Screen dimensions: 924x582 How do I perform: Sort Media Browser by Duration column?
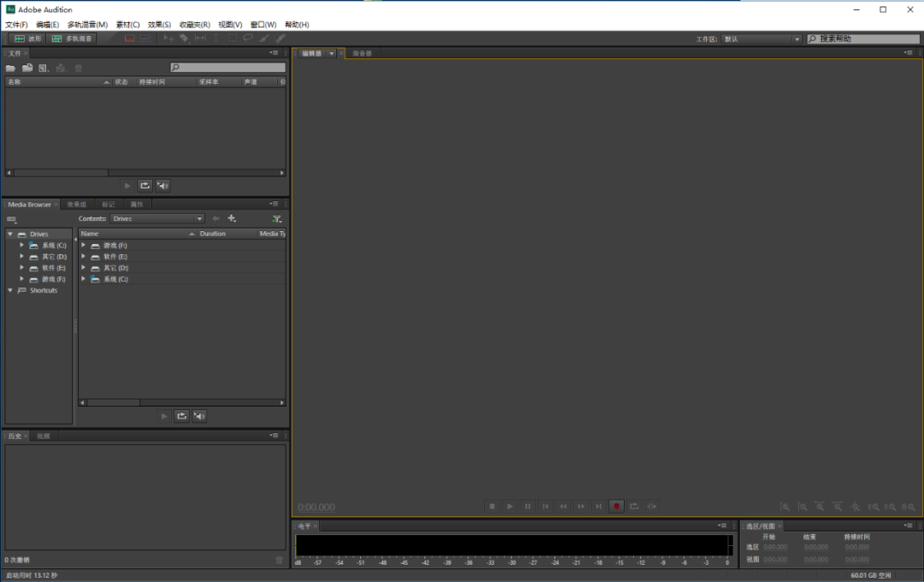227,235
